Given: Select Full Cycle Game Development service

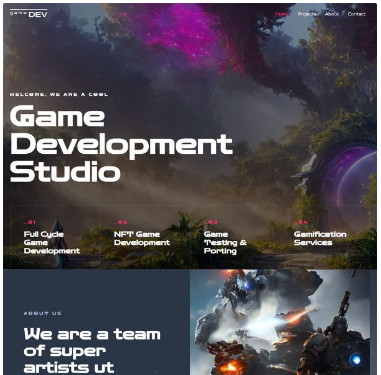Looking at the screenshot, I should [52, 242].
